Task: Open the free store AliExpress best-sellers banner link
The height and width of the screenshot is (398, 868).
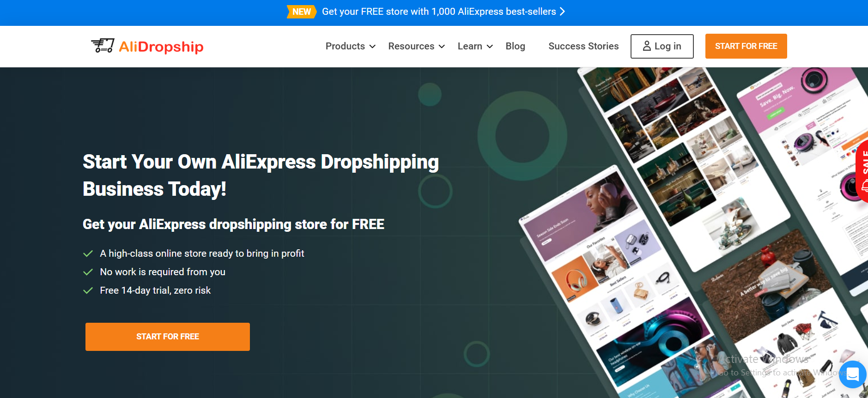Action: [x=439, y=12]
